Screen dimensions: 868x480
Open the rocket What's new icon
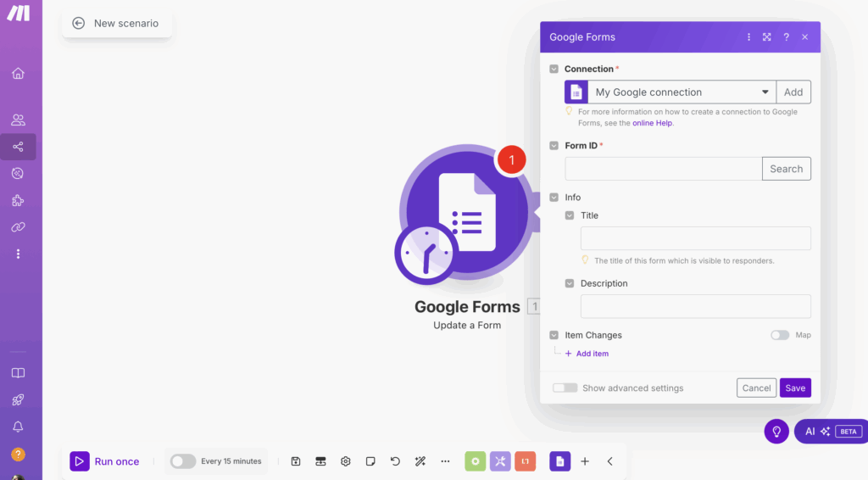coord(19,399)
